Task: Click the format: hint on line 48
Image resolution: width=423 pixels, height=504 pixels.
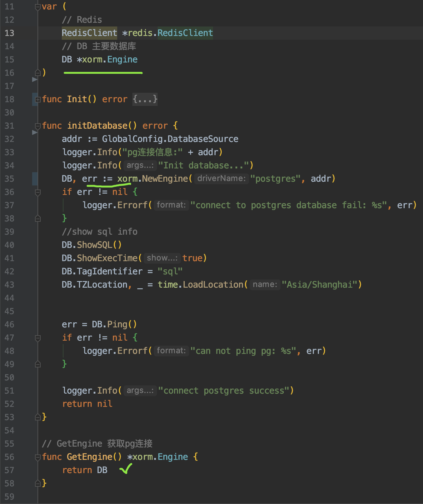Action: [x=171, y=351]
